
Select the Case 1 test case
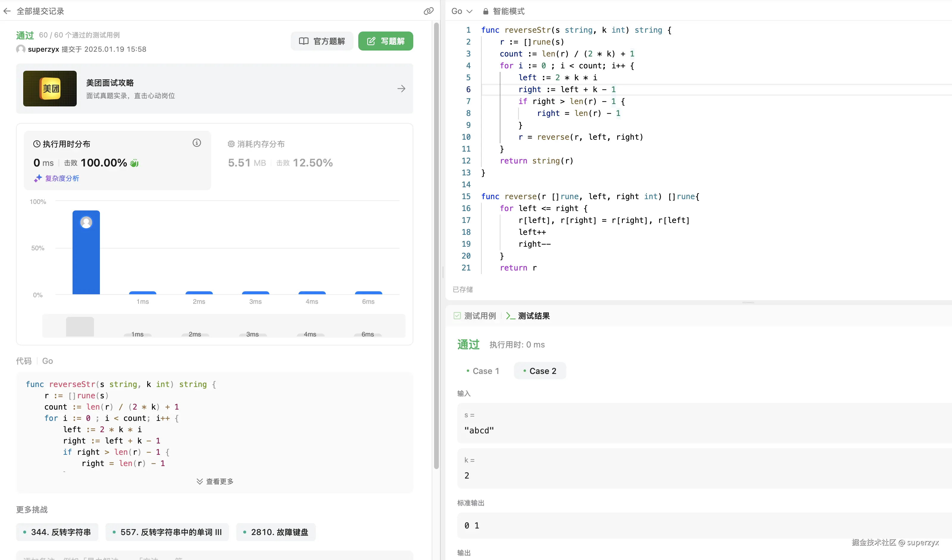(x=483, y=371)
